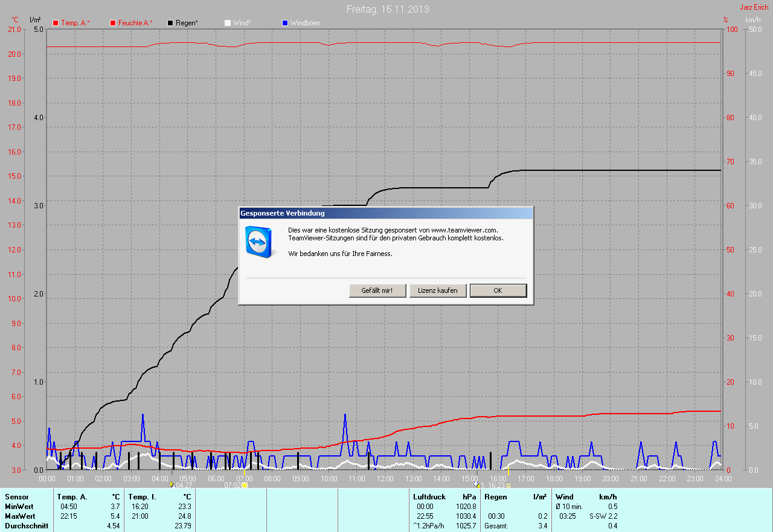Toggle the white Wind legend square
Screen dimensions: 773x532
coord(228,23)
